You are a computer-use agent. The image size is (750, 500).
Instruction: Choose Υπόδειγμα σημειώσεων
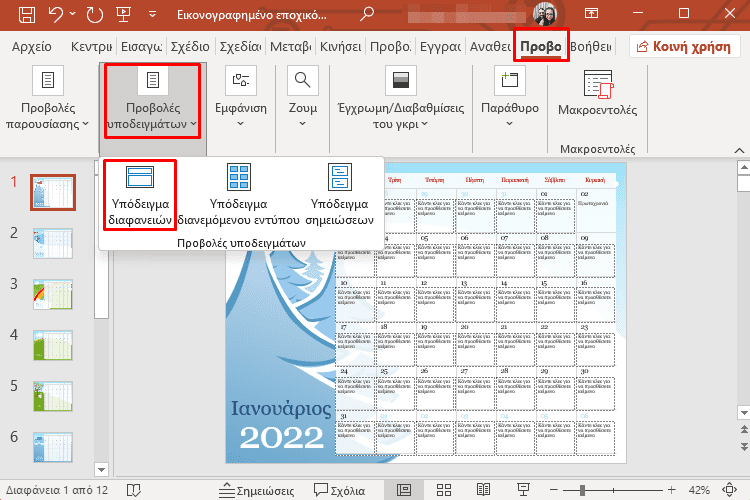coord(339,195)
